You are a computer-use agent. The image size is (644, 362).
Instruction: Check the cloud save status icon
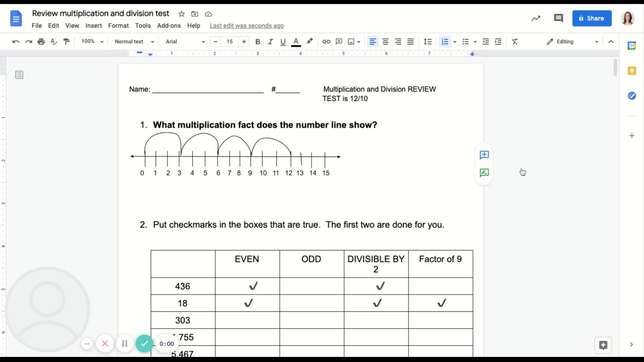click(208, 14)
